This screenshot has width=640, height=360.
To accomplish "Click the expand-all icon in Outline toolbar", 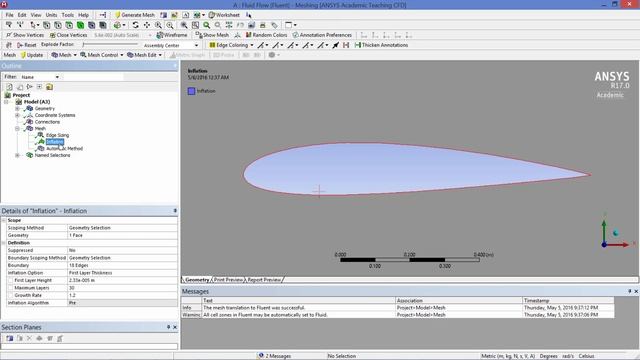I will (39, 87).
